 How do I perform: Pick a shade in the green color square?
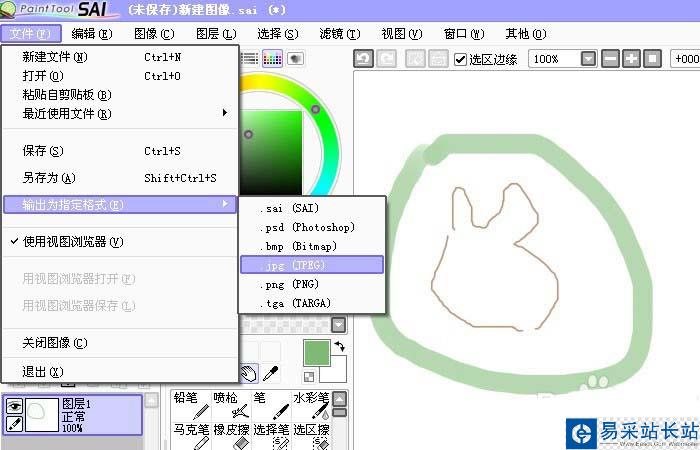pyautogui.click(x=271, y=153)
